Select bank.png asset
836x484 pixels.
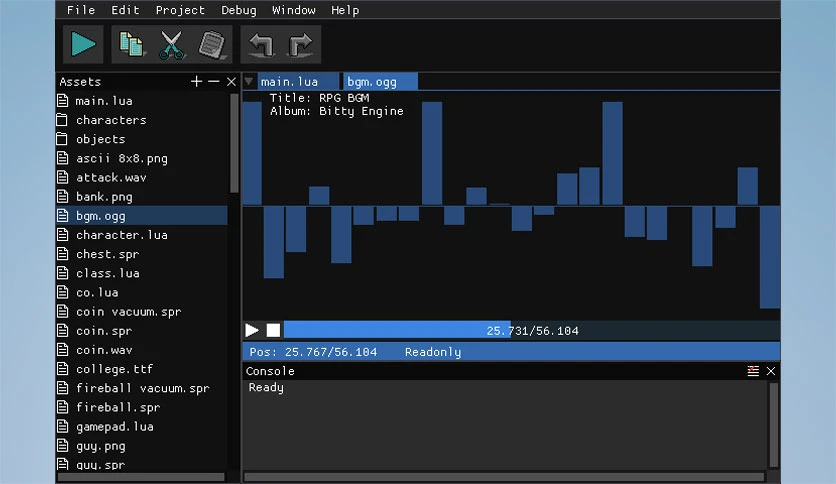pos(142,197)
